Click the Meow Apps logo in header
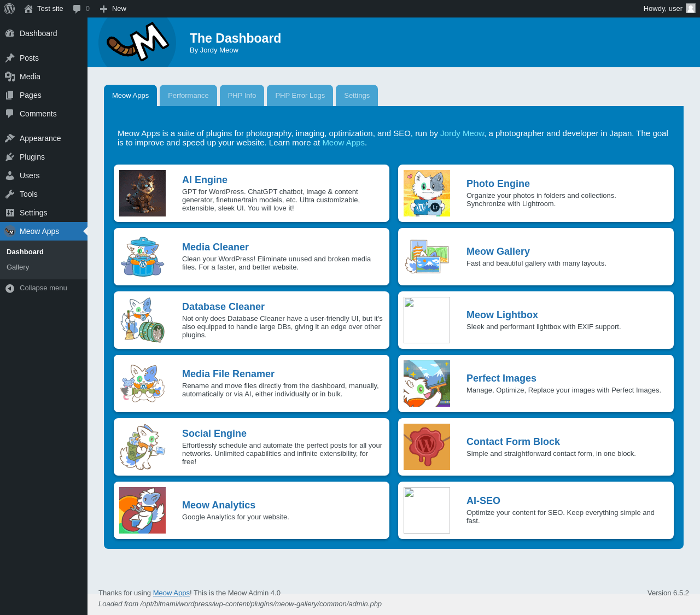The height and width of the screenshot is (615, 700). [137, 43]
